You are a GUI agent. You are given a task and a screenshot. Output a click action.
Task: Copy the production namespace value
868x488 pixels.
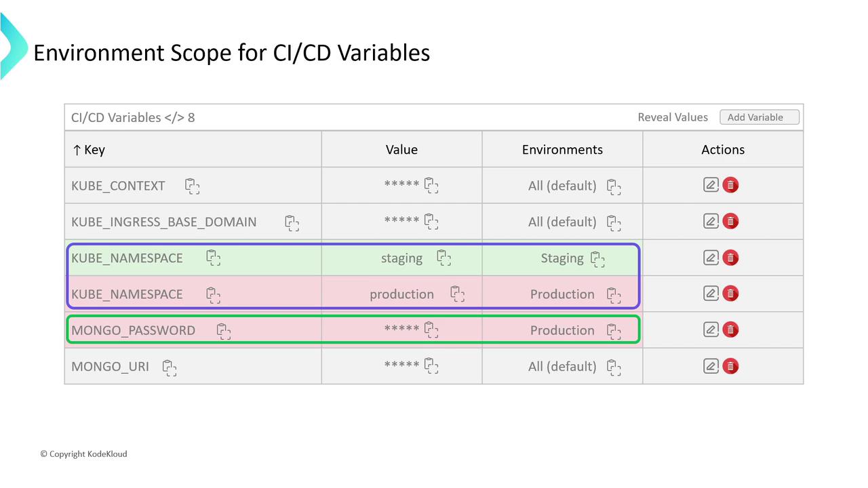pos(458,294)
